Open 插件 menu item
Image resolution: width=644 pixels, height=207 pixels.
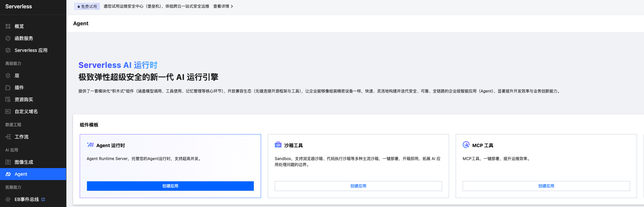click(x=33, y=88)
